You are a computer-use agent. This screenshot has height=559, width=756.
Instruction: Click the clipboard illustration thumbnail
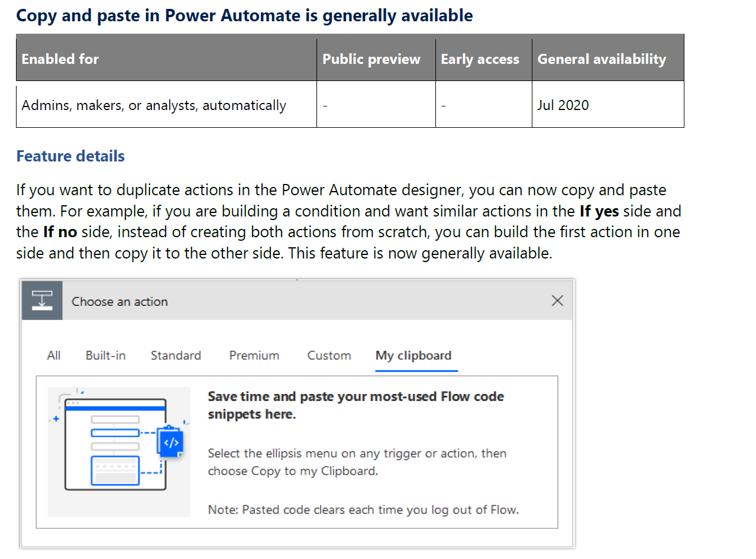point(119,452)
